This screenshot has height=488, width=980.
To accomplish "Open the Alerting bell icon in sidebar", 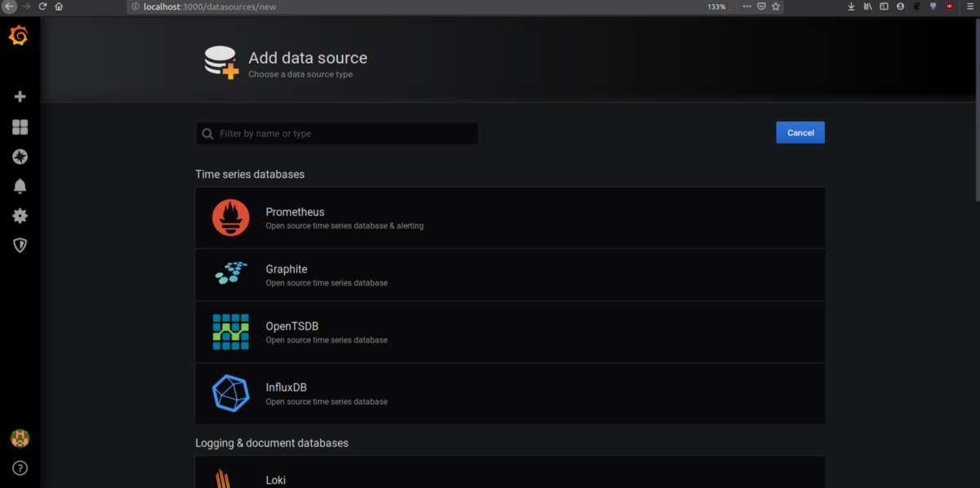I will click(x=20, y=186).
